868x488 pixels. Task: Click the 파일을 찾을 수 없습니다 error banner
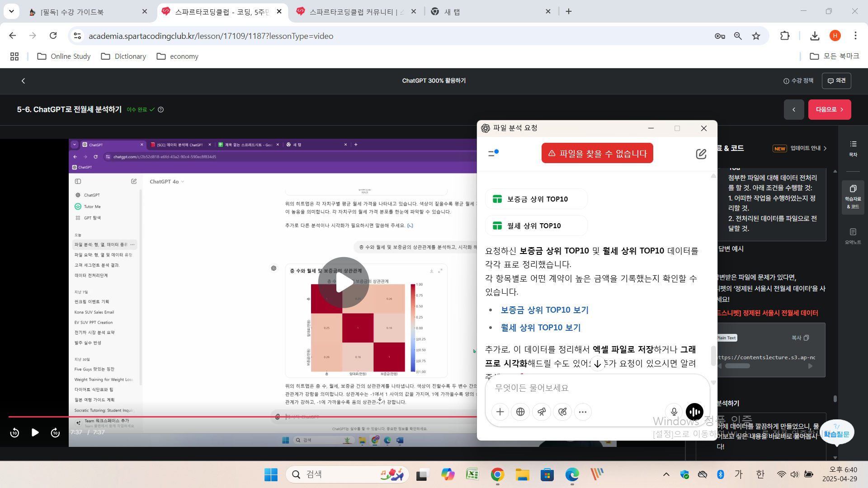tap(597, 153)
